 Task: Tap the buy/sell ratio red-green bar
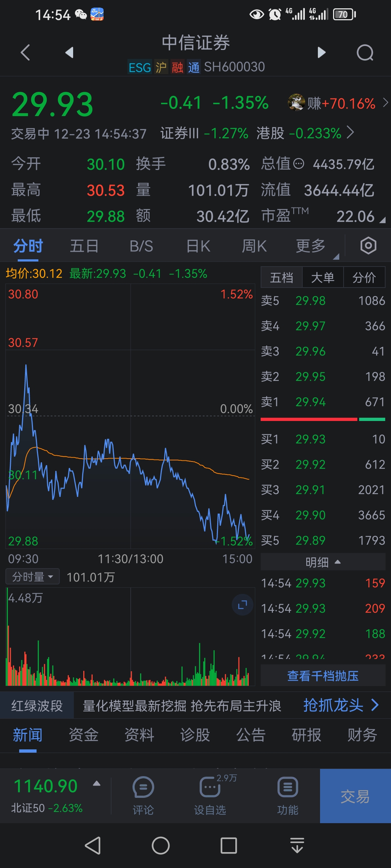tap(323, 420)
